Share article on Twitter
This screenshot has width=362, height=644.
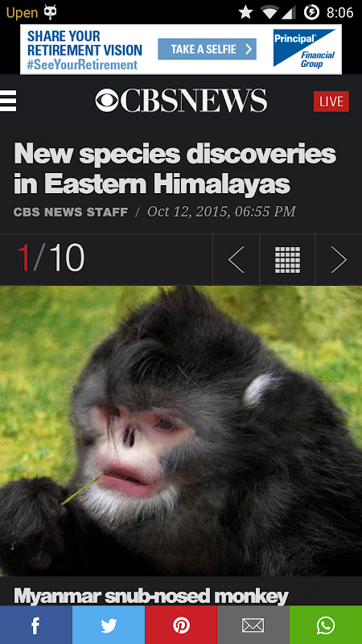click(x=109, y=625)
